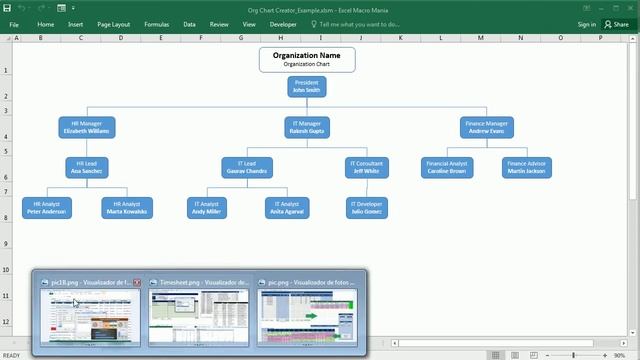This screenshot has height=360, width=640.
Task: Click the Select All corner triangle
Action: [7, 38]
